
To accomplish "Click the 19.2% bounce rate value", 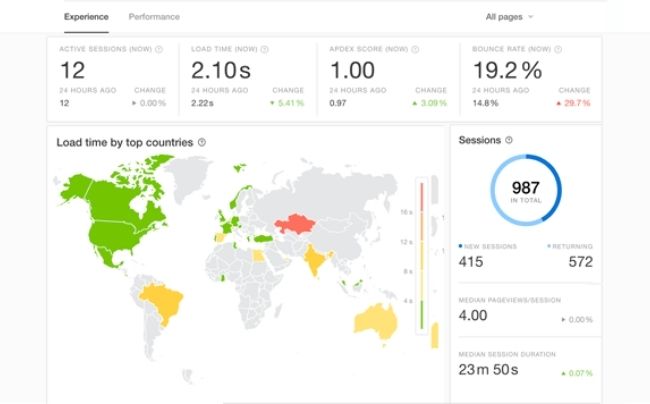I will tap(507, 70).
